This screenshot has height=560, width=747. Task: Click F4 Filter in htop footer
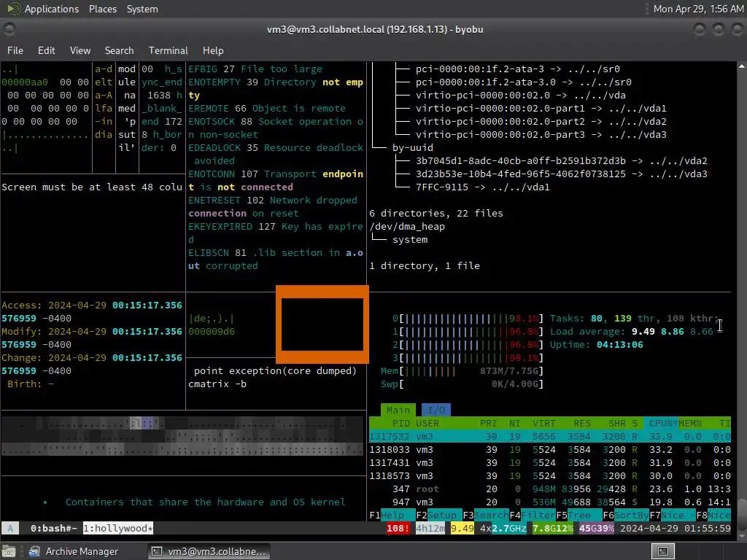click(x=532, y=516)
